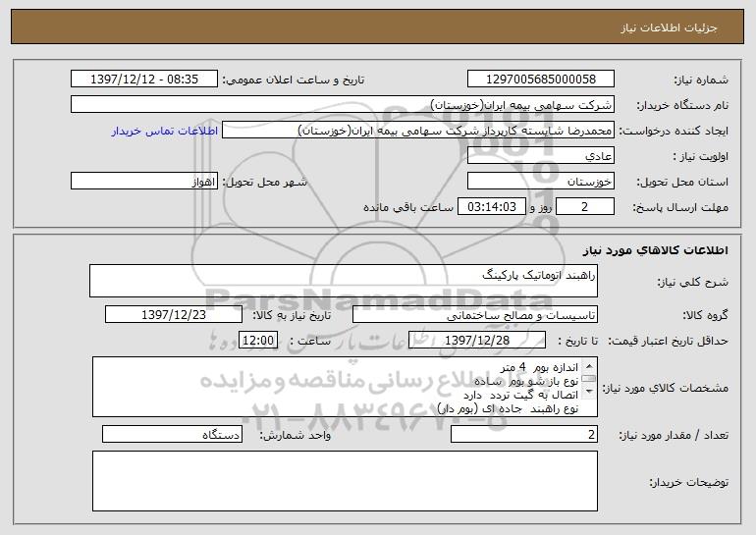This screenshot has width=756, height=535.
Task: Click the گروه کالا field
Action: pyautogui.click(x=475, y=315)
